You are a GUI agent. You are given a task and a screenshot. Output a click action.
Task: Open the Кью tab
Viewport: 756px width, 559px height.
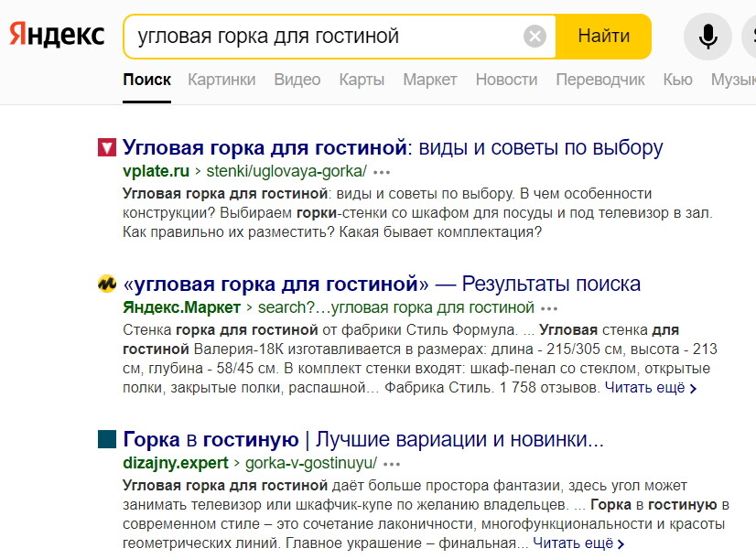point(678,80)
